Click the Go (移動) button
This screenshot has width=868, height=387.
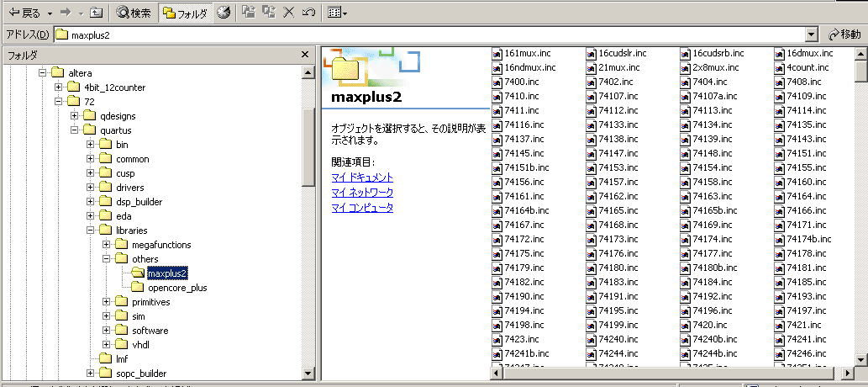pos(844,35)
